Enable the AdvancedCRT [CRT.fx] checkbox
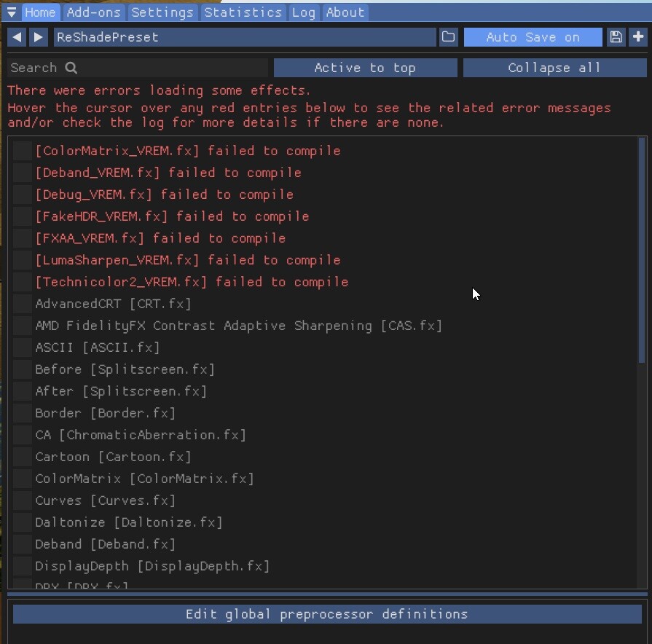Image resolution: width=652 pixels, height=644 pixels. tap(23, 304)
